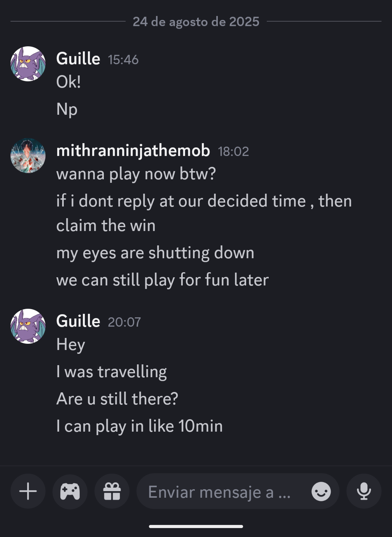Select the 'Are u still there?' message

tap(117, 399)
